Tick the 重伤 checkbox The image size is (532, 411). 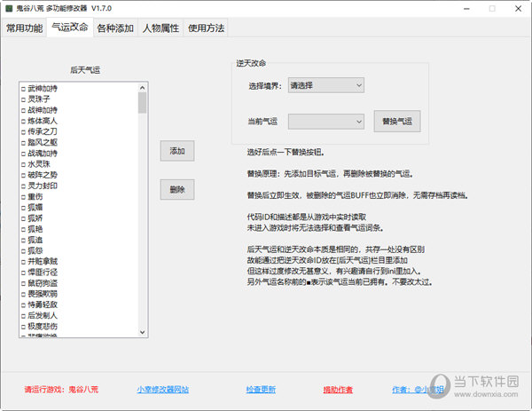tap(23, 197)
